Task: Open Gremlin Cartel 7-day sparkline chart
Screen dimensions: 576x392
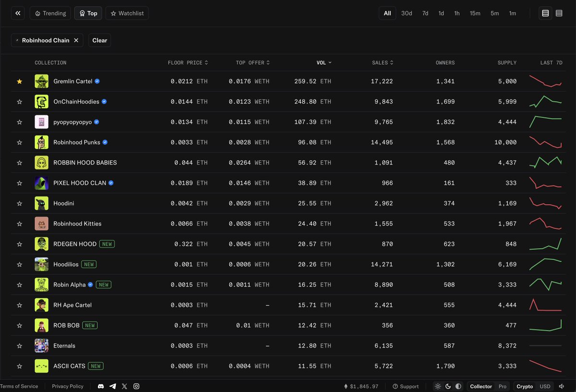Action: (x=546, y=81)
